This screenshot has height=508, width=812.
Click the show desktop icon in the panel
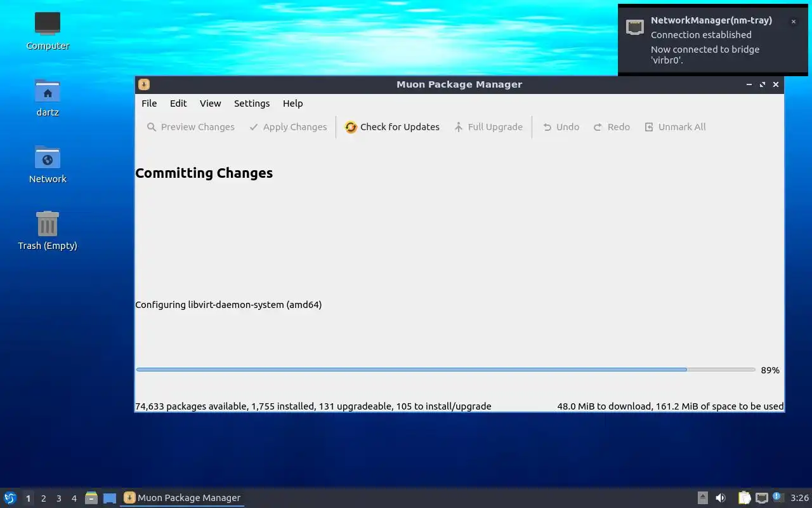click(110, 498)
